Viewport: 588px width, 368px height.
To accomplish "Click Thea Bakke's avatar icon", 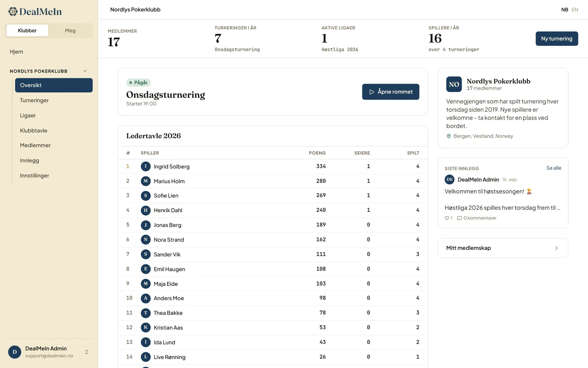I will point(146,313).
